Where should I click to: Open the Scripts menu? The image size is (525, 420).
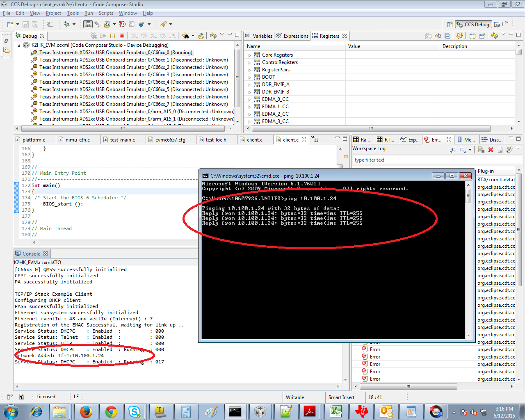tap(106, 13)
